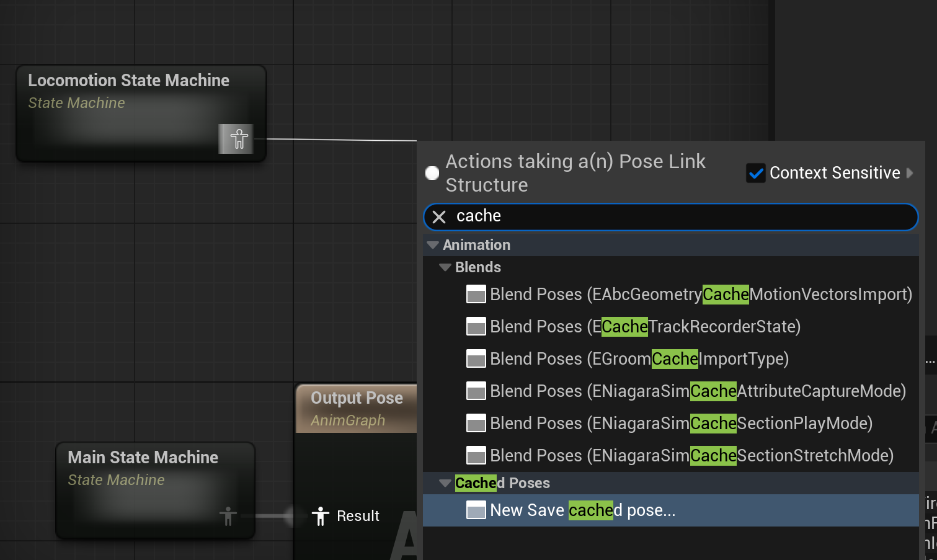
Task: Collapse the Animation category
Action: pos(433,245)
